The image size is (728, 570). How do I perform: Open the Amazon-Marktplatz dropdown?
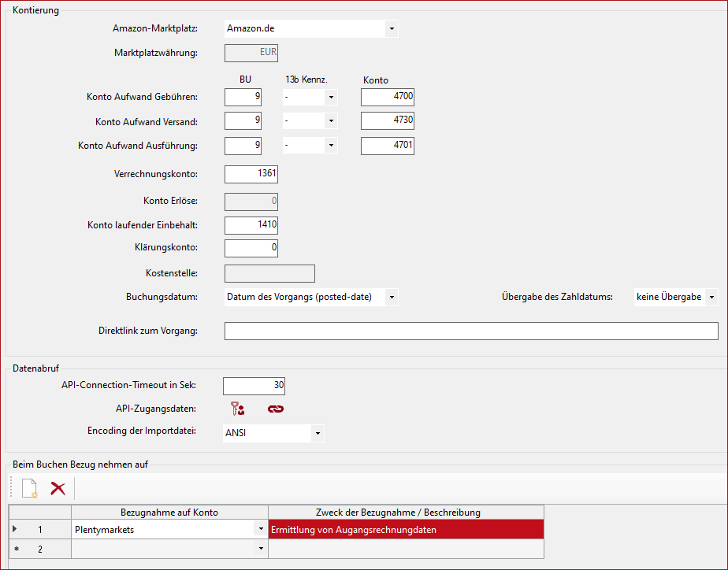pyautogui.click(x=392, y=29)
